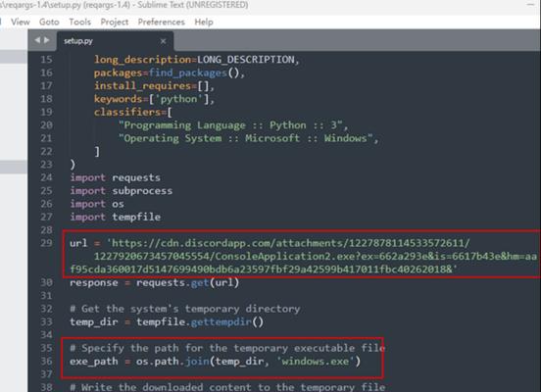541x392 pixels.
Task: Click line number 29 in gutter
Action: pyautogui.click(x=47, y=243)
